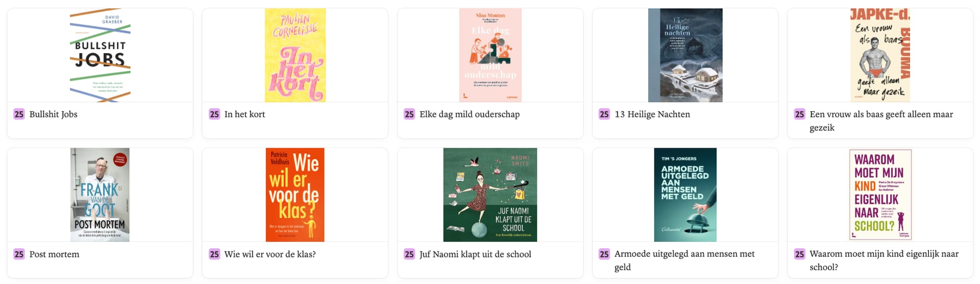
Task: Click the 25 icon next to Een vrouw als baas
Action: [799, 114]
